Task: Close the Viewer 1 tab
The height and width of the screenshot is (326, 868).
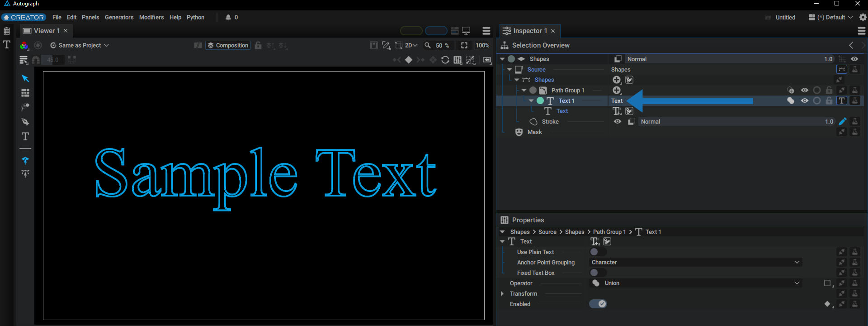Action: click(x=66, y=31)
